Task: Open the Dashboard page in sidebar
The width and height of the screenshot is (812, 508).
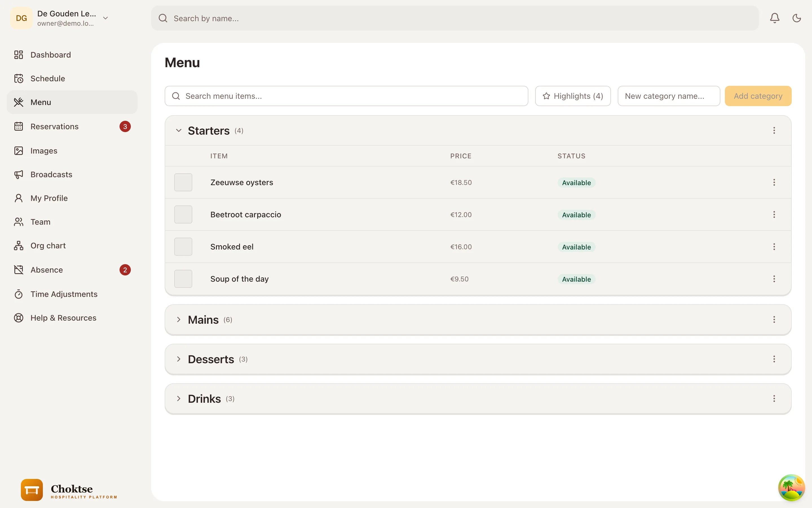Action: pos(72,55)
